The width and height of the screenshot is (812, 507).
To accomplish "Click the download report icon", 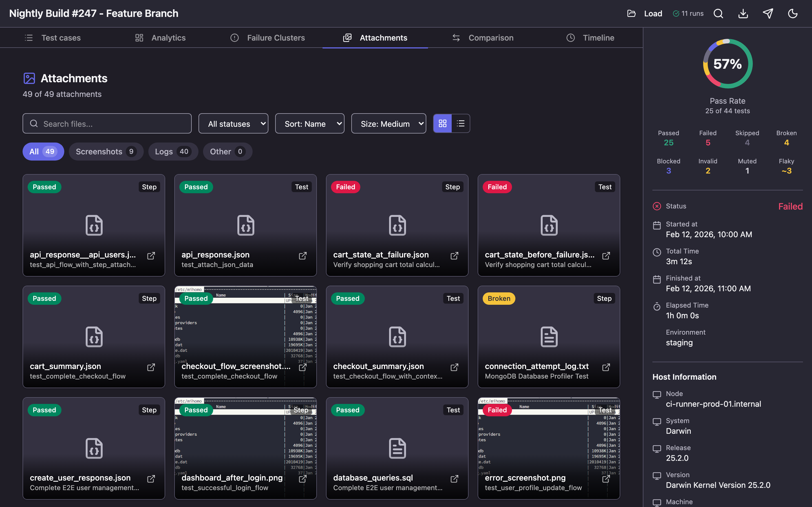I will [x=743, y=14].
